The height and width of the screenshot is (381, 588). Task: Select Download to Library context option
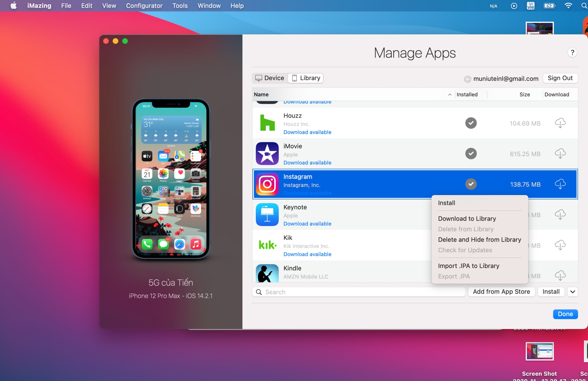[467, 218]
